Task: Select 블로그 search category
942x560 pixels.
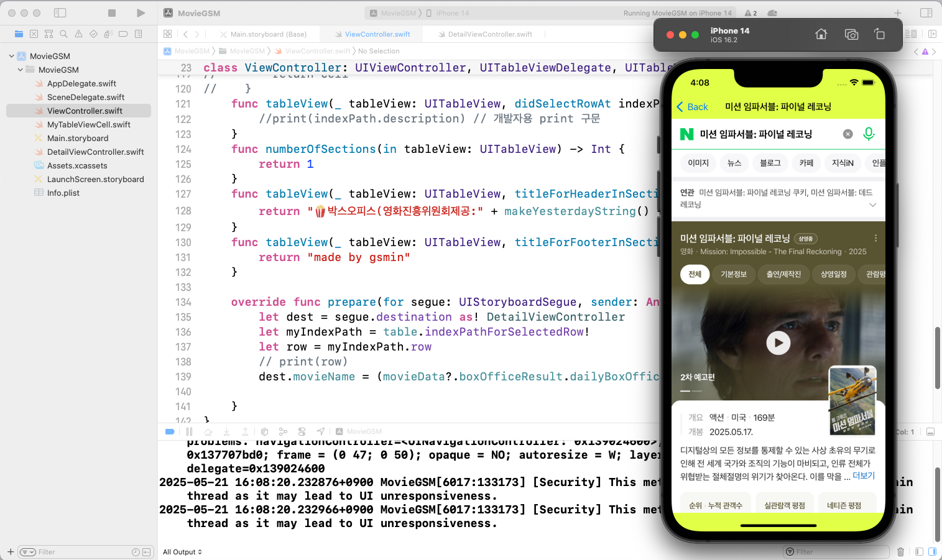Action: coord(770,163)
